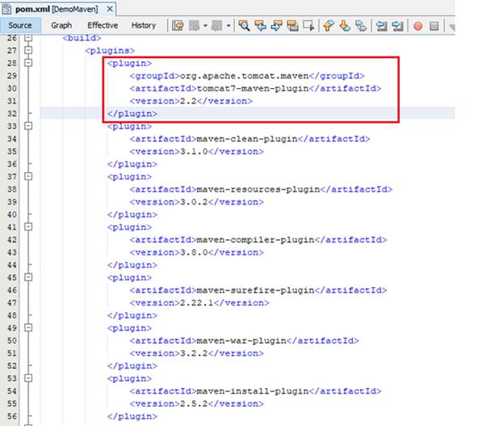Click the build opening tag on line 26
The image size is (504, 426).
pos(82,38)
